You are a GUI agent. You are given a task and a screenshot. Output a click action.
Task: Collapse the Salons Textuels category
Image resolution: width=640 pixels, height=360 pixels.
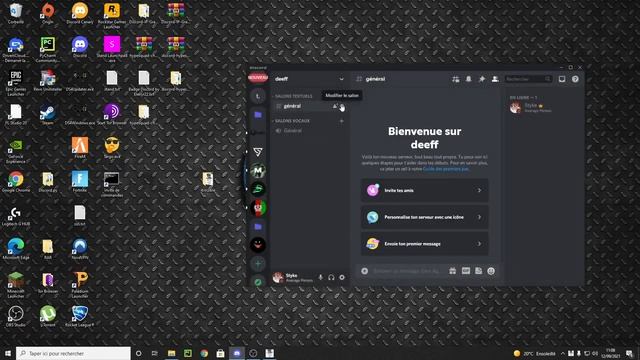coord(293,96)
